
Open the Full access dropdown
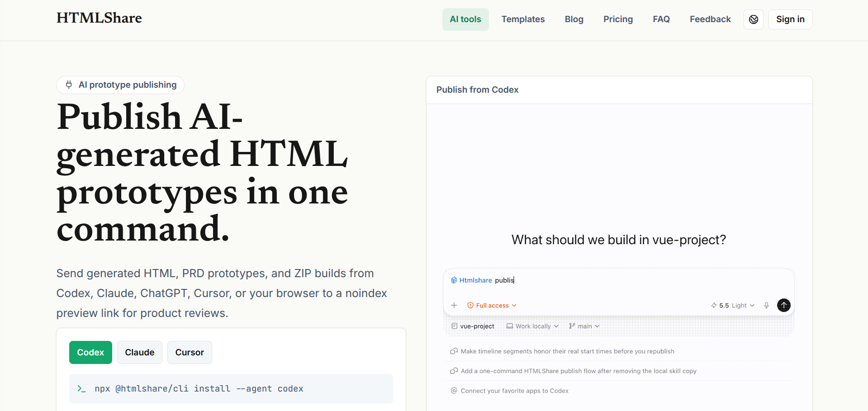click(492, 306)
